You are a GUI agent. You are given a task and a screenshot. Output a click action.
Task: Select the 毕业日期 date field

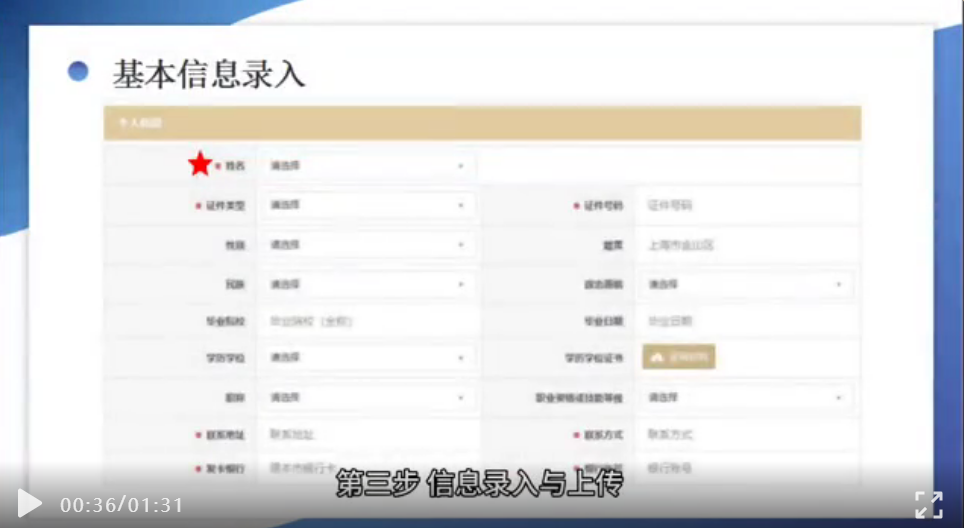745,321
